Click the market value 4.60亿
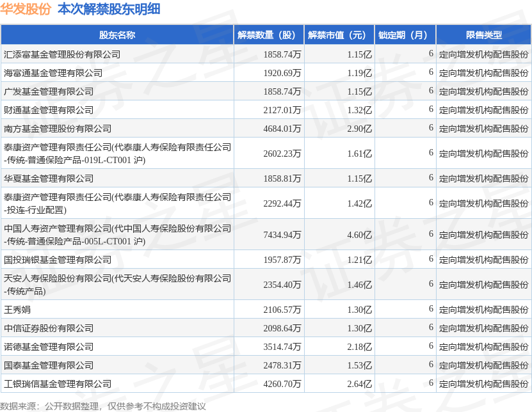Screen dimensions: 532x412 [360, 235]
